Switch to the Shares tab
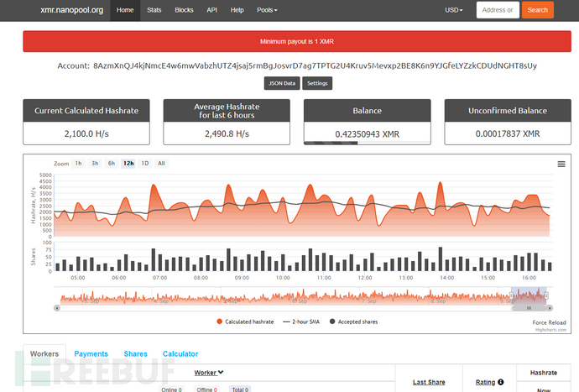 [135, 354]
